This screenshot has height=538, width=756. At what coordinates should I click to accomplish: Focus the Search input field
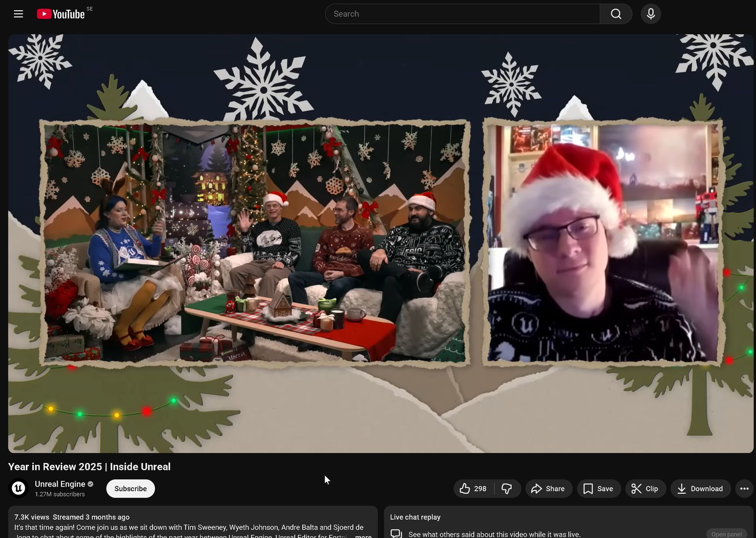coord(462,14)
